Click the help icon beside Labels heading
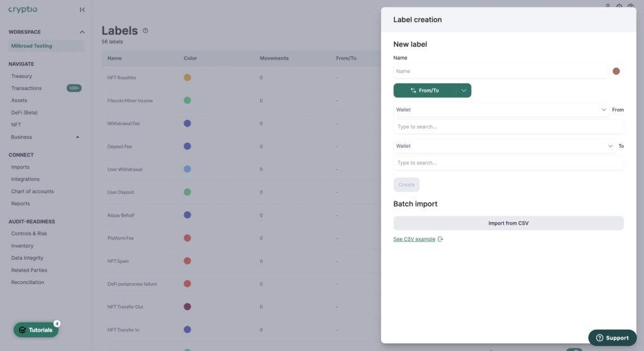644x351 pixels. 145,30
